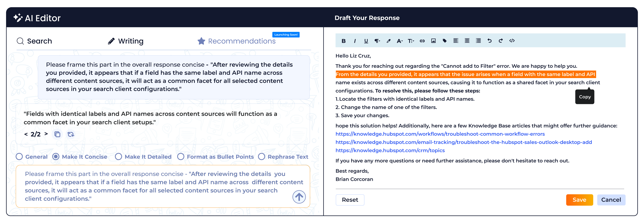The height and width of the screenshot is (223, 644).
Task: Click the Copy button on draft response
Action: 585,97
